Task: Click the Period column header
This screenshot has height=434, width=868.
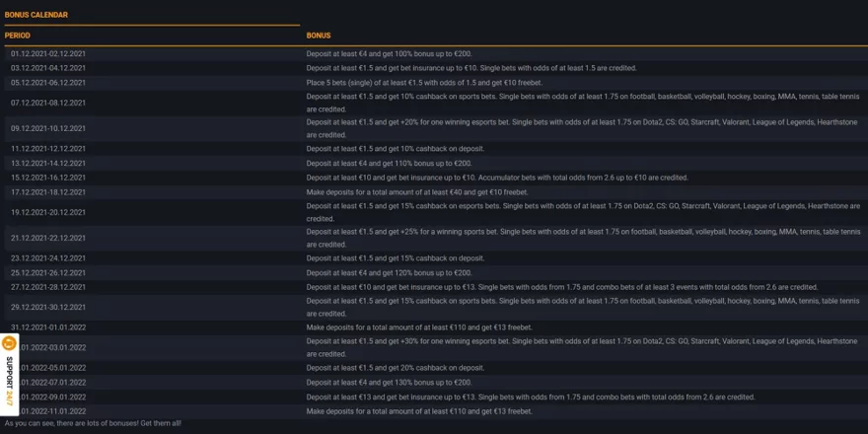Action: click(18, 36)
